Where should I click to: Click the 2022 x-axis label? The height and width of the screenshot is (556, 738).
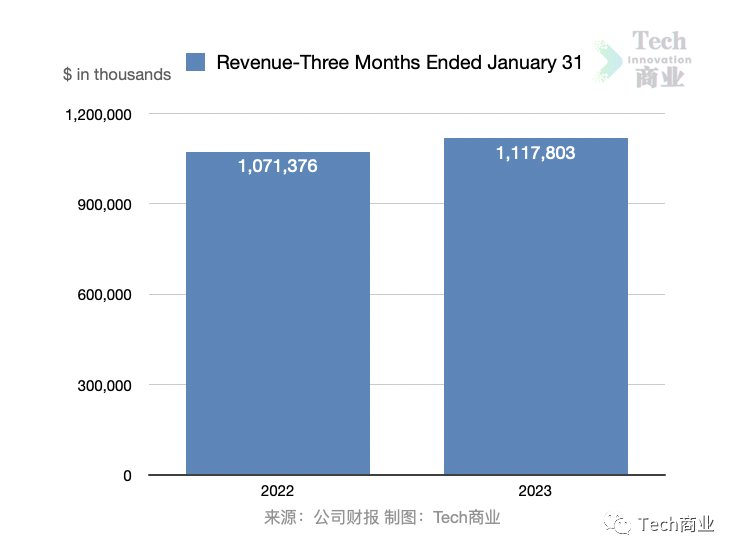point(277,491)
